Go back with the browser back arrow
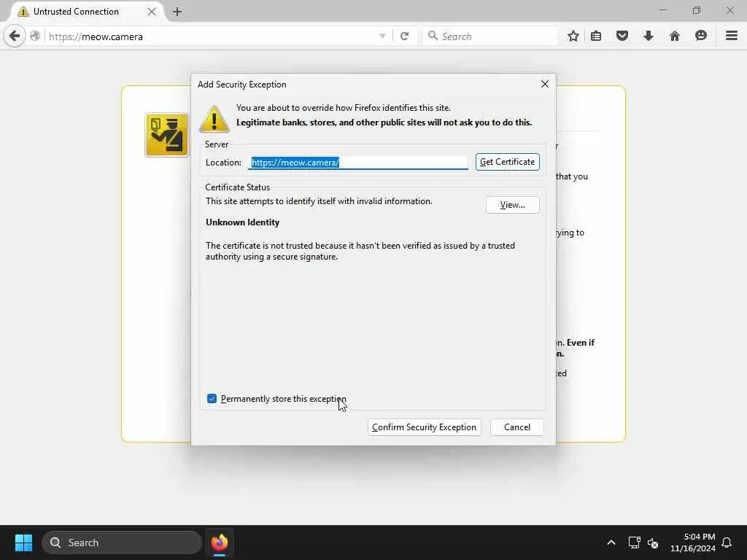Viewport: 747px width, 560px height. [x=15, y=36]
